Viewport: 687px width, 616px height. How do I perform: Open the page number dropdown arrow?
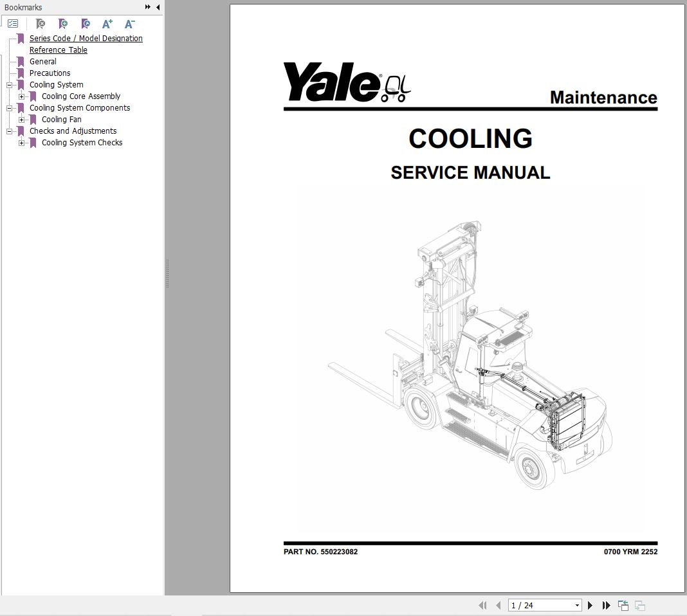[577, 606]
